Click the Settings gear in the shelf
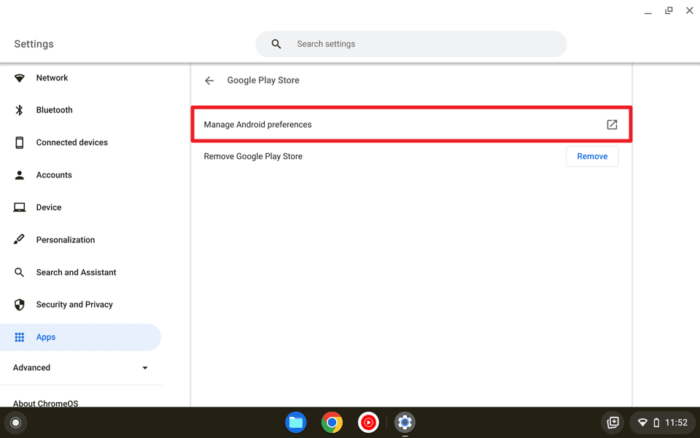This screenshot has width=700, height=438. pyautogui.click(x=405, y=422)
